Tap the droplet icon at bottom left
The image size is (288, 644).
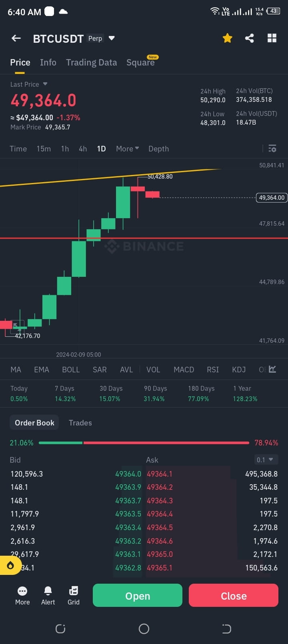pyautogui.click(x=10, y=565)
